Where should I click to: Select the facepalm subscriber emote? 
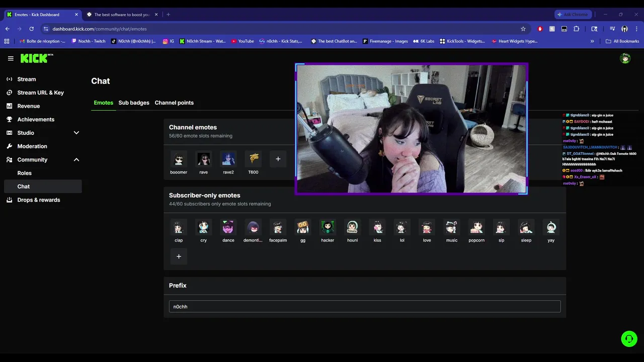278,227
